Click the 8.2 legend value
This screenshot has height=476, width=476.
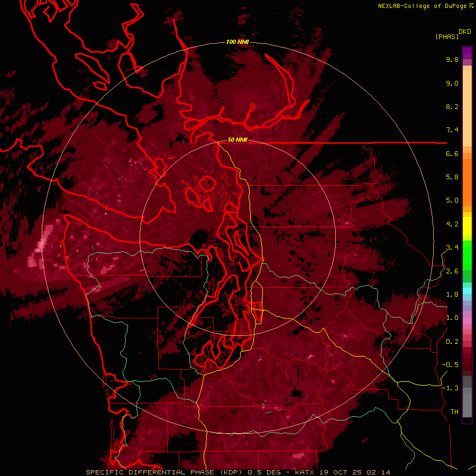coord(452,107)
